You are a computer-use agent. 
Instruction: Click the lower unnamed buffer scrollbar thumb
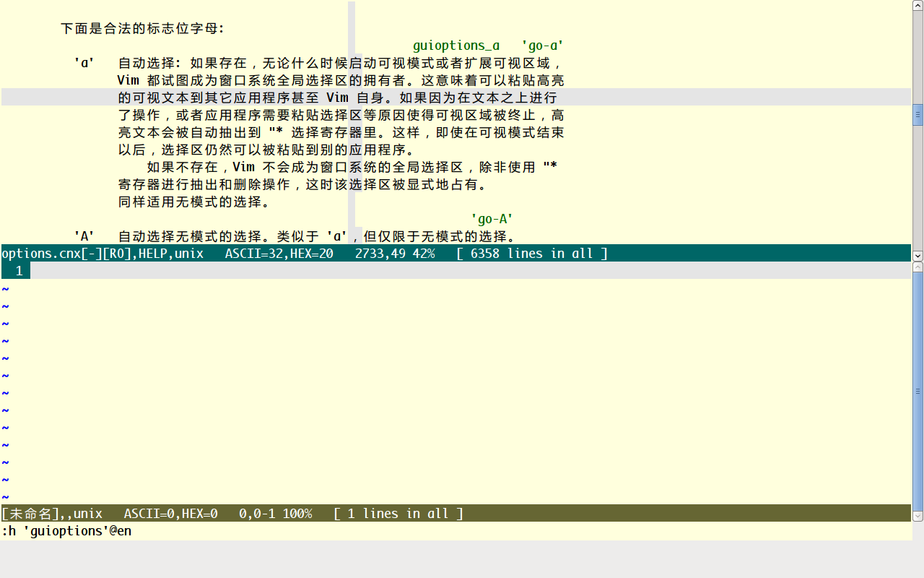coord(918,392)
